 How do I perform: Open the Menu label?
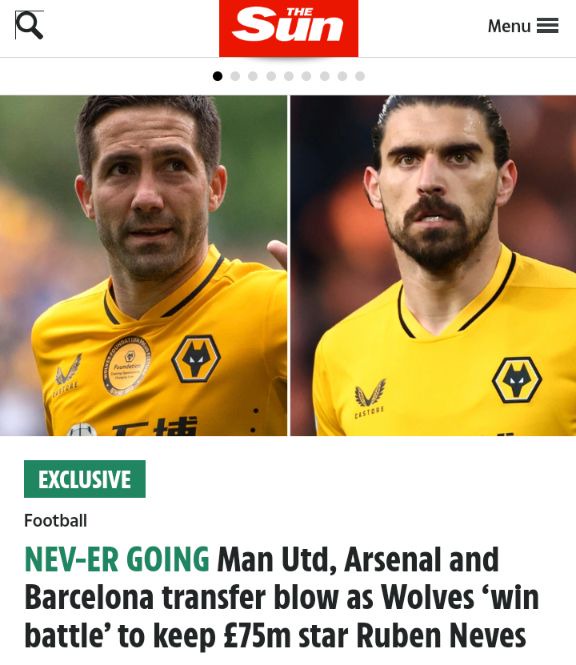509,26
